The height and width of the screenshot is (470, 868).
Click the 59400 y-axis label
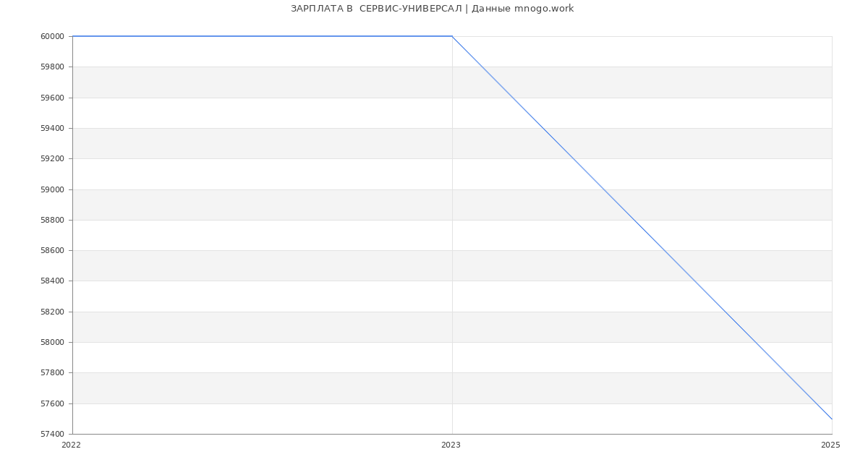[x=52, y=129]
